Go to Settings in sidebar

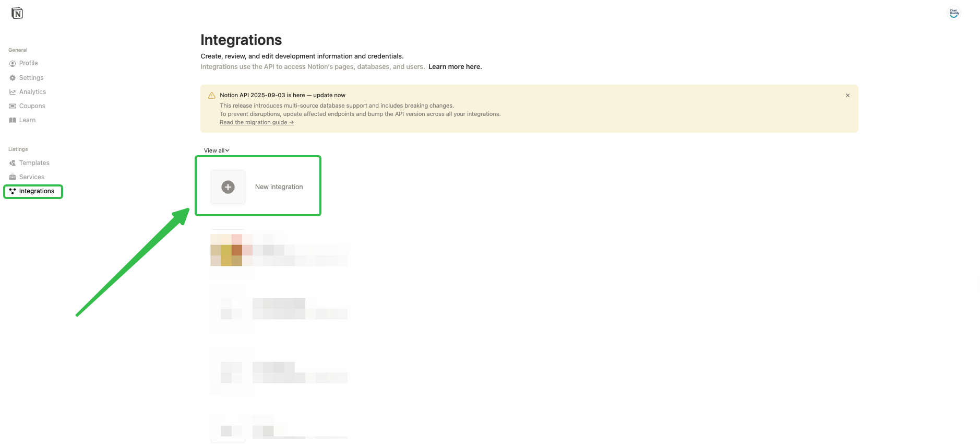coord(31,78)
